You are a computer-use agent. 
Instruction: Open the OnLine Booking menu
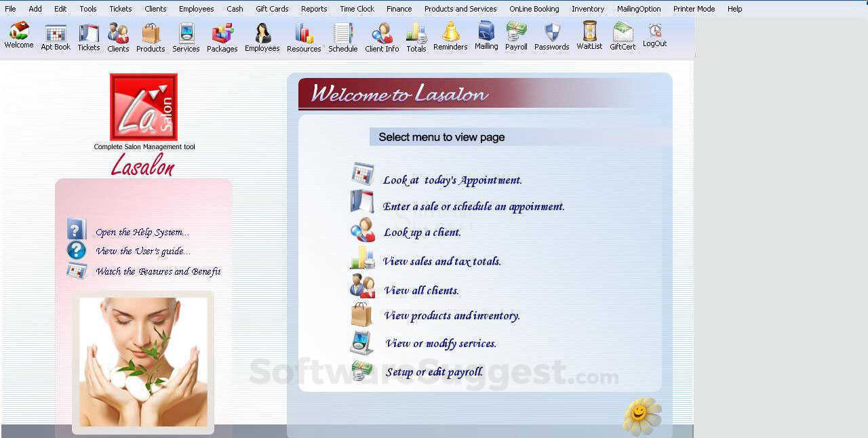point(534,9)
